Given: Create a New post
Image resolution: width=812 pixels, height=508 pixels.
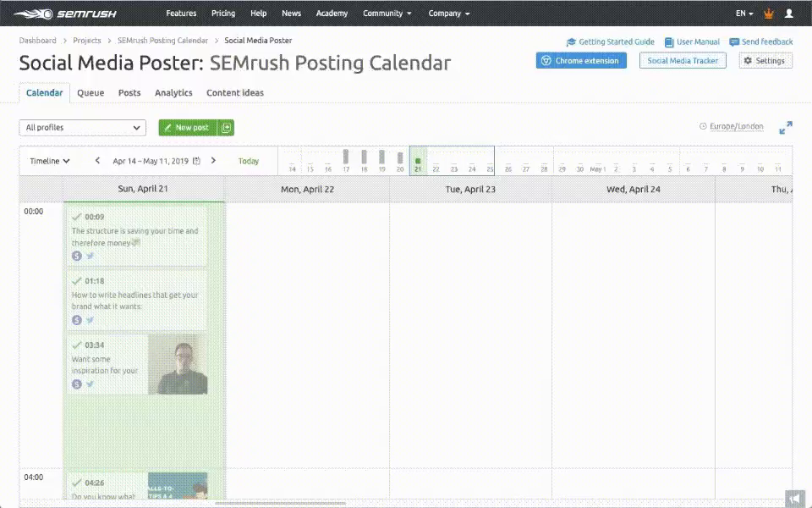Looking at the screenshot, I should pos(188,128).
